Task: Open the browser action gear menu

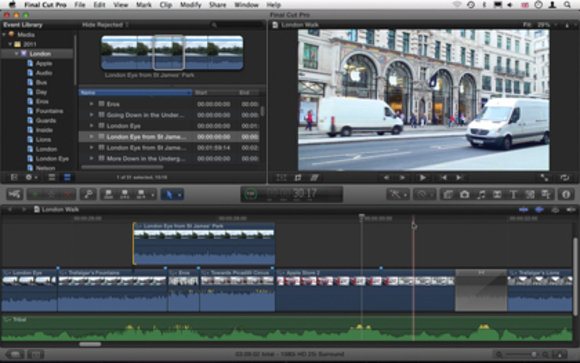Action: (x=30, y=177)
